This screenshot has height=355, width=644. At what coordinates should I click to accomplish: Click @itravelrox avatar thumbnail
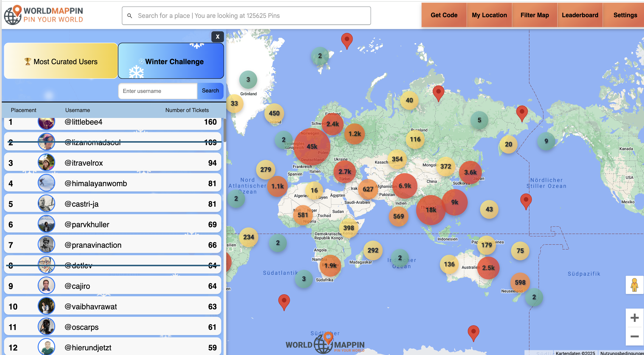click(46, 162)
